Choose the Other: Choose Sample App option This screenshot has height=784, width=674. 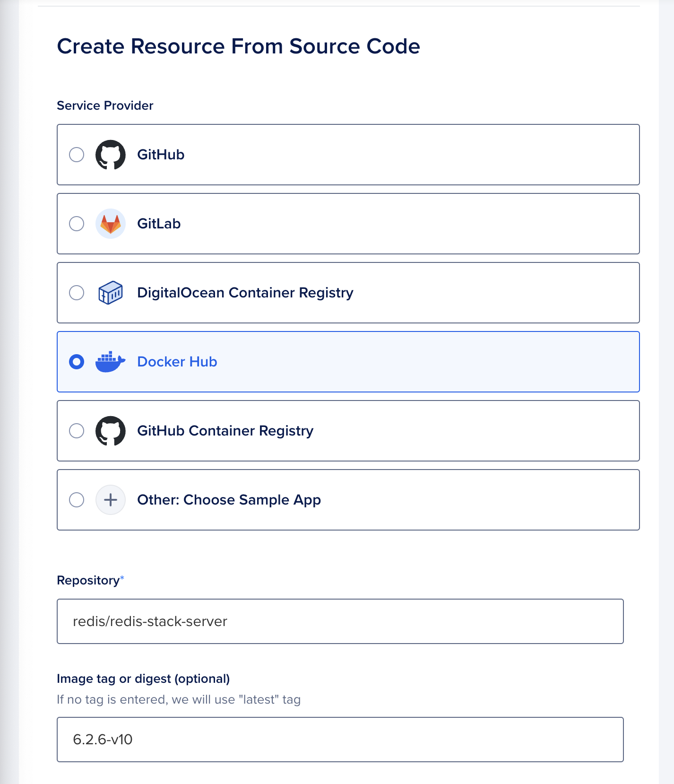pos(76,500)
